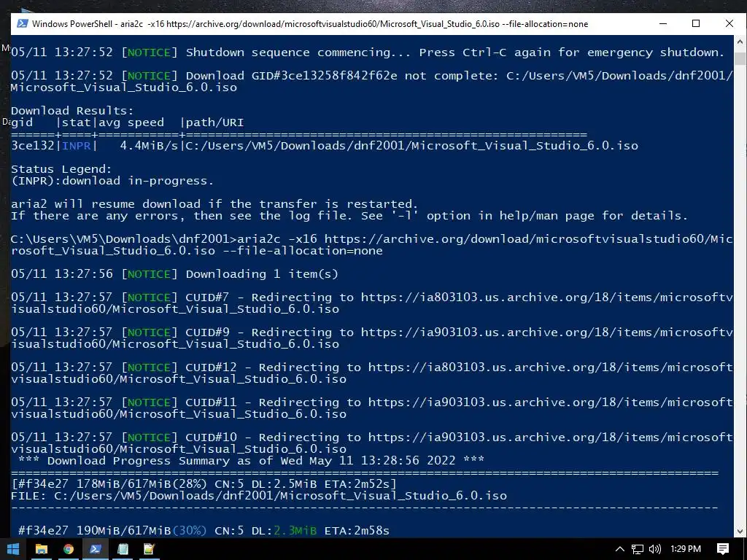This screenshot has width=747, height=560.
Task: Open the Action Center notifications icon
Action: pos(723,549)
